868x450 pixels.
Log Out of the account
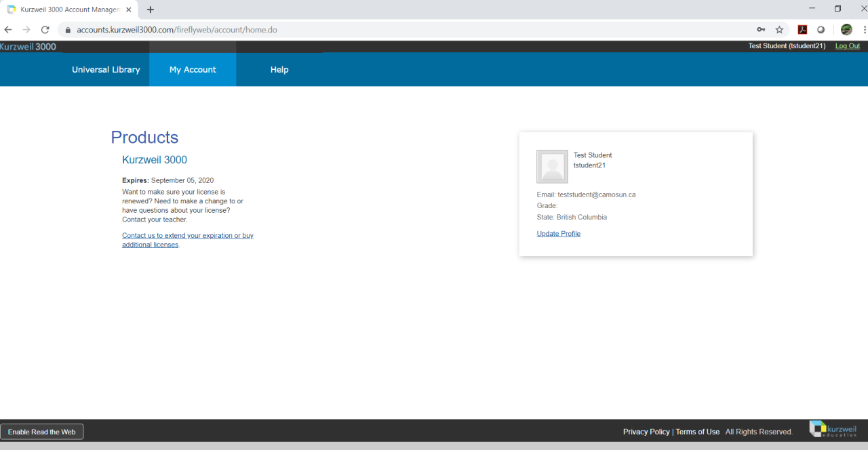click(x=848, y=46)
